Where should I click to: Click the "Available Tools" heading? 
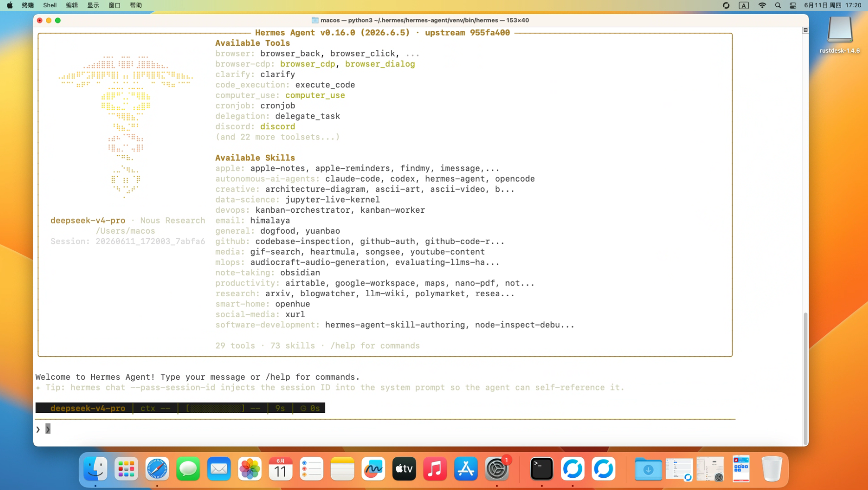[x=253, y=43]
